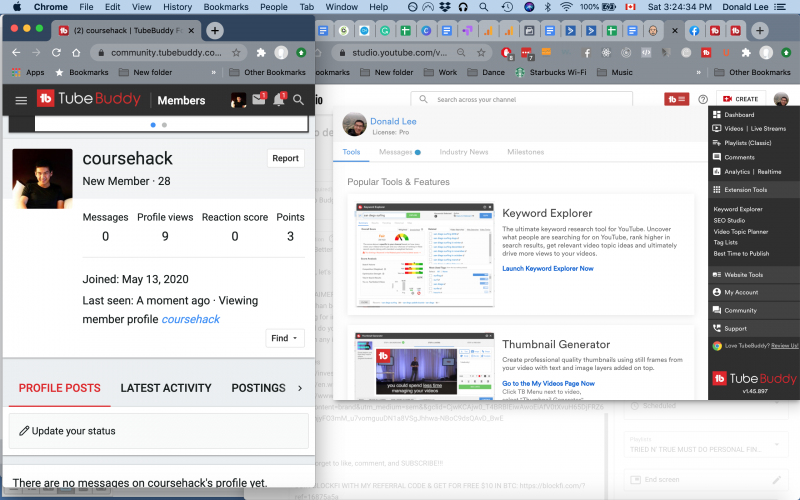Reload the community.tubebuddy page

pos(57,52)
